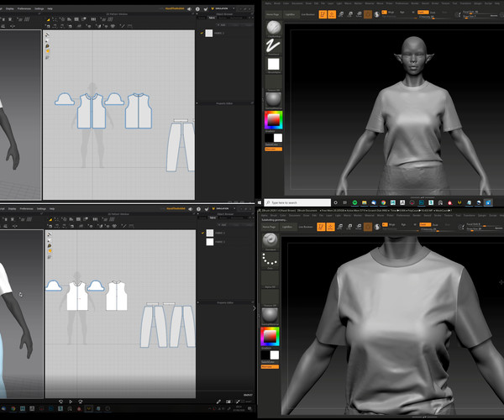This screenshot has width=504, height=420.
Task: Select ClayBuildup brush thumbnail in top ZBrush window
Action: (x=274, y=28)
